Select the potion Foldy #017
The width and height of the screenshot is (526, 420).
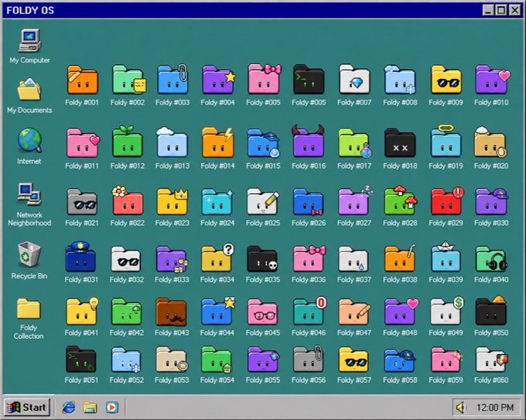[355, 143]
